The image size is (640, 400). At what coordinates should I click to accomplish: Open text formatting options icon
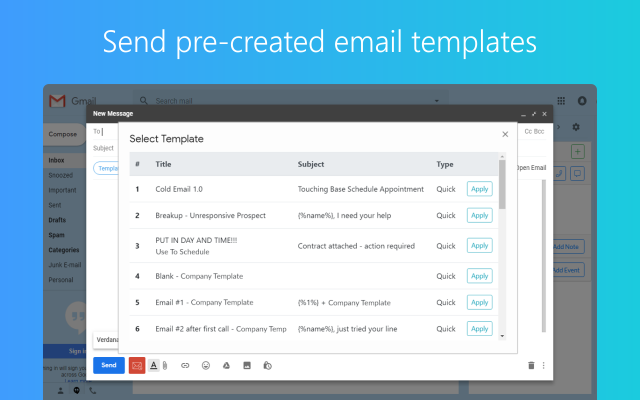(153, 365)
